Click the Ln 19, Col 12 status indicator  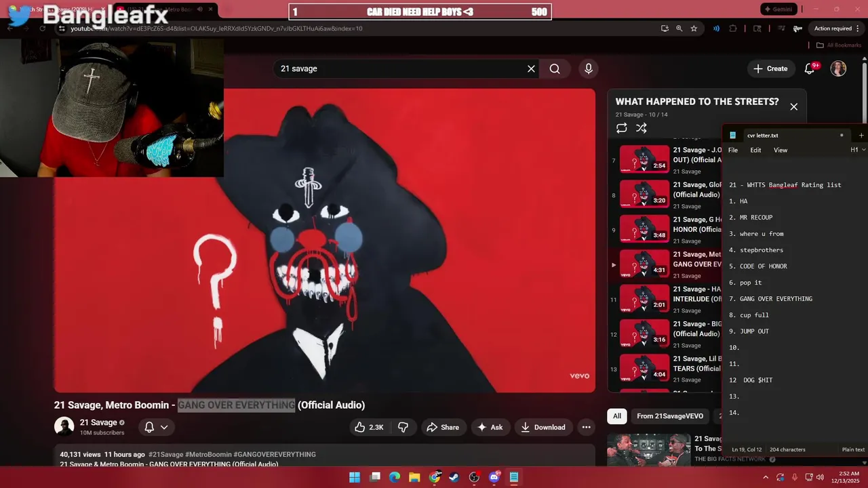(x=747, y=449)
